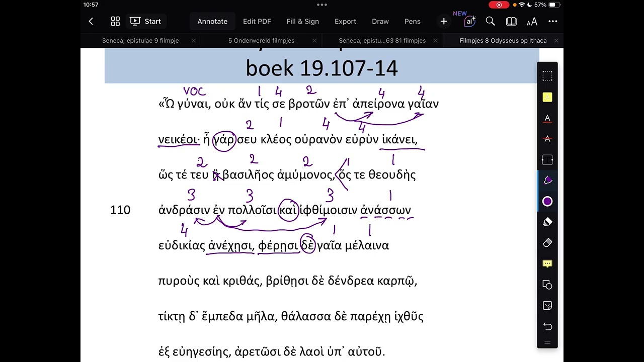
Task: Close the Filmpjes 8 Odysseus op Ithaca tab
Action: coord(556,41)
